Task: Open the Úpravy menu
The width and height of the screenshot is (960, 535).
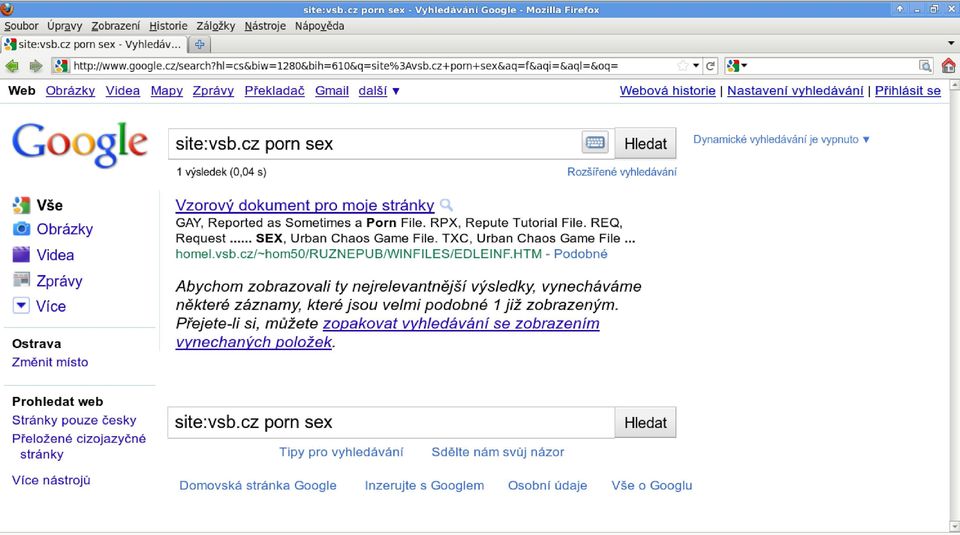Action: coord(64,26)
